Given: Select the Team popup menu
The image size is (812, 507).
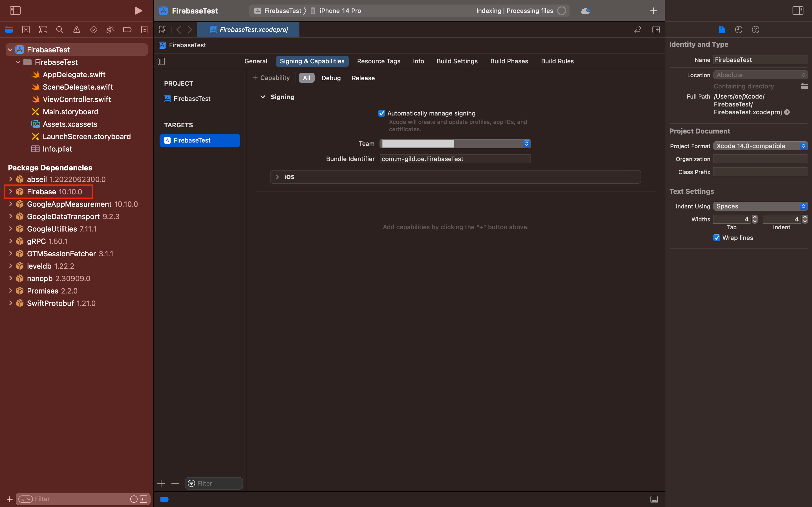Looking at the screenshot, I should pyautogui.click(x=455, y=144).
